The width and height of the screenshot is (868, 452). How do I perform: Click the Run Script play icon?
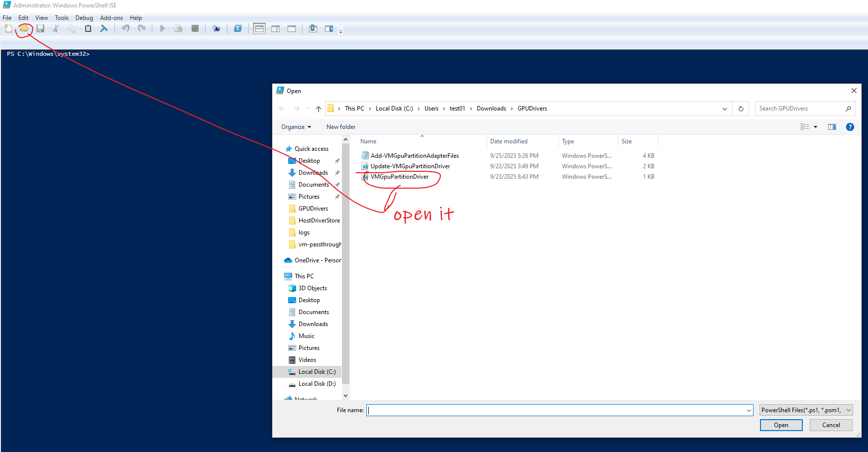point(162,28)
